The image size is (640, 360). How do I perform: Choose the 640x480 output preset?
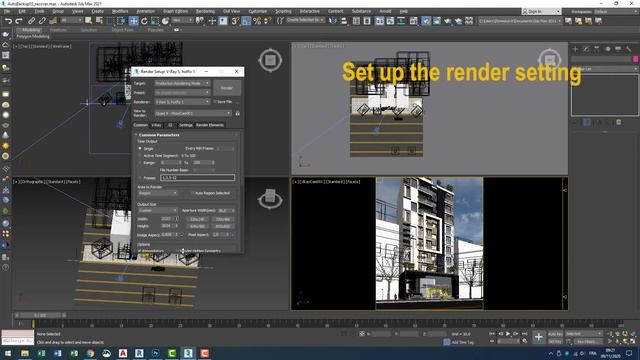(197, 226)
